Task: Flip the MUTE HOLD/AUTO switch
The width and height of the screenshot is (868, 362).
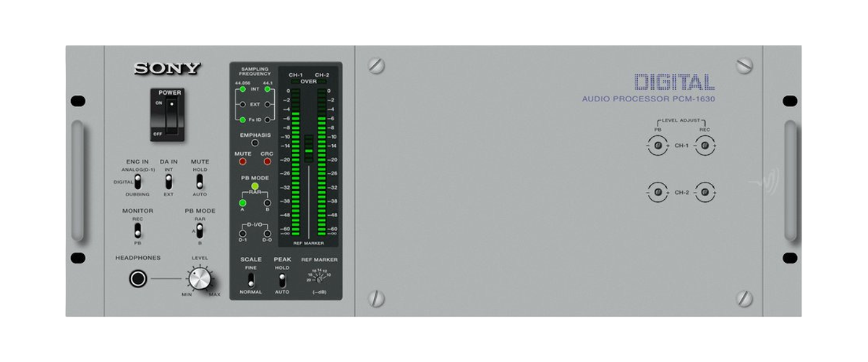Action: [x=200, y=182]
